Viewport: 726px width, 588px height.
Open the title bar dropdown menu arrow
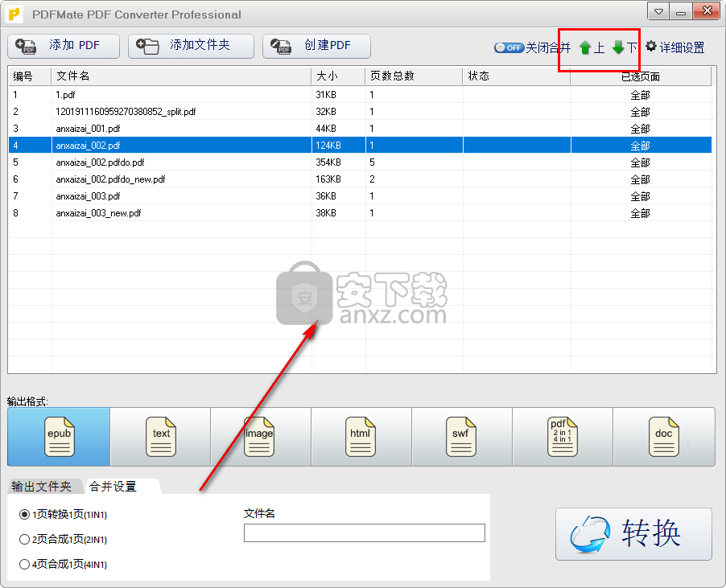point(658,12)
